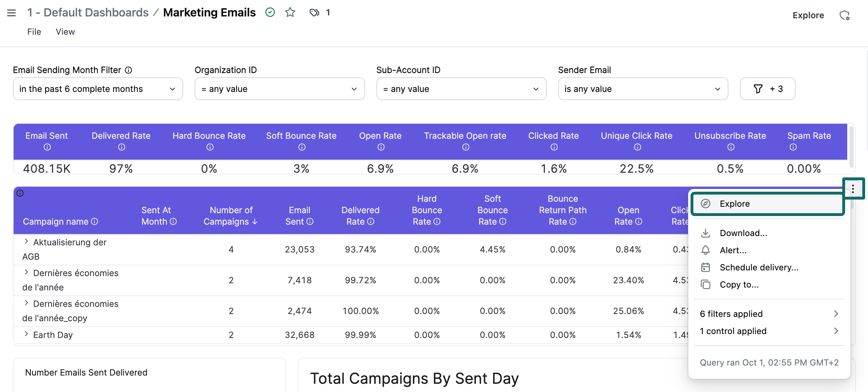This screenshot has width=868, height=392.
Task: Open the Email Sending Month Filter dropdown
Action: tap(98, 89)
